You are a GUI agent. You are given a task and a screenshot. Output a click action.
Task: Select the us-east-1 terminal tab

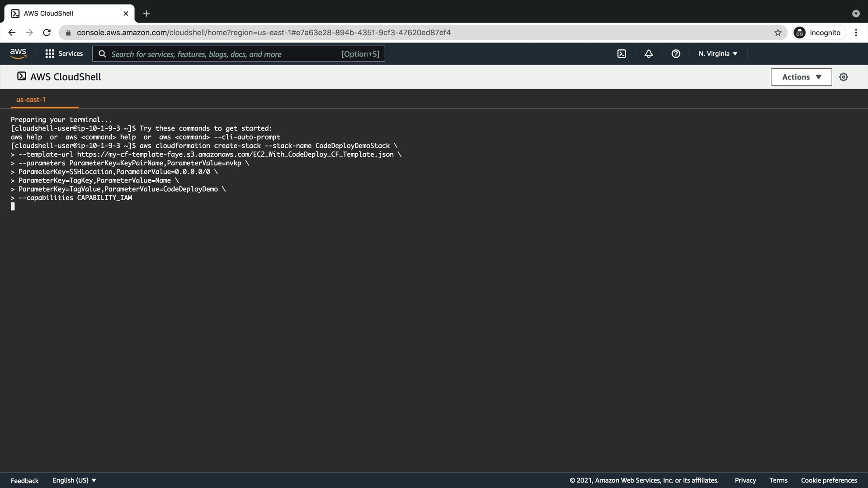(31, 99)
